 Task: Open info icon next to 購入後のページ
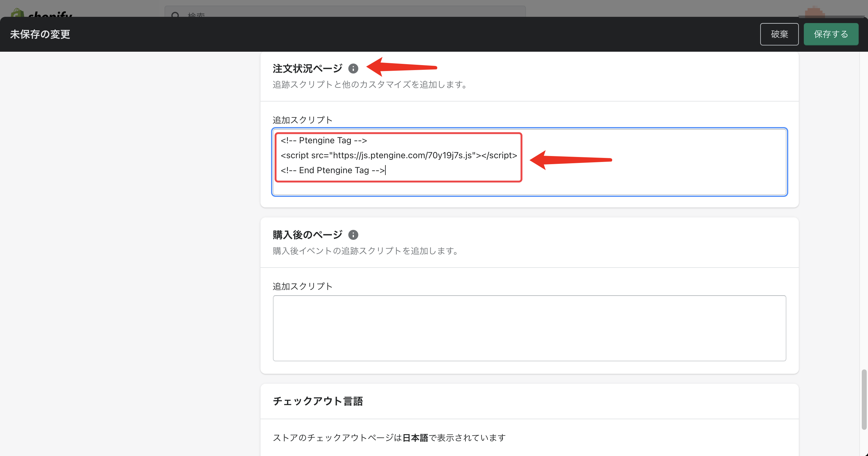[353, 235]
